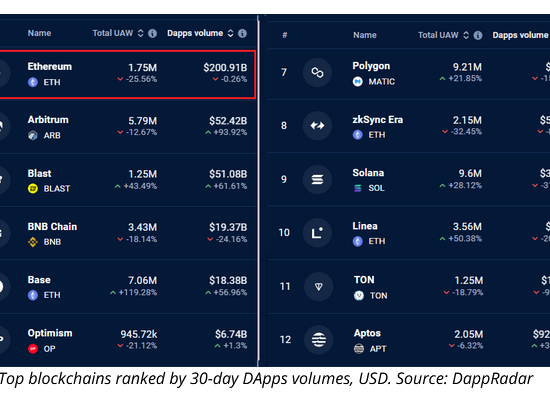Click the Linea chain logo icon
The image size is (550, 401).
point(317,233)
